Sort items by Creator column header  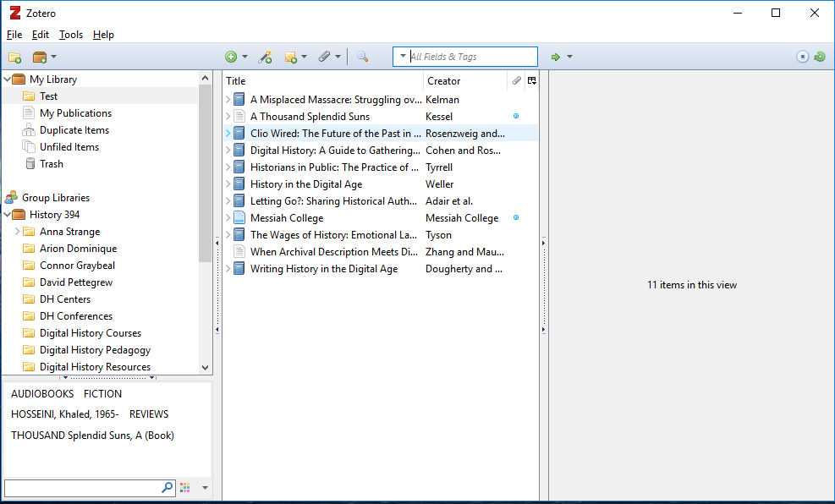tap(464, 81)
